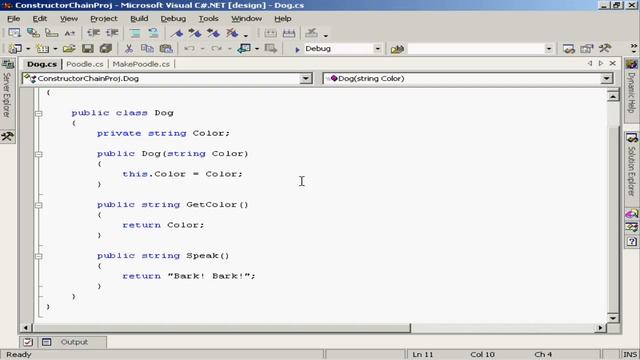
Task: Expand the class ConstructorChainProj.Dog dropdown
Action: (x=305, y=78)
